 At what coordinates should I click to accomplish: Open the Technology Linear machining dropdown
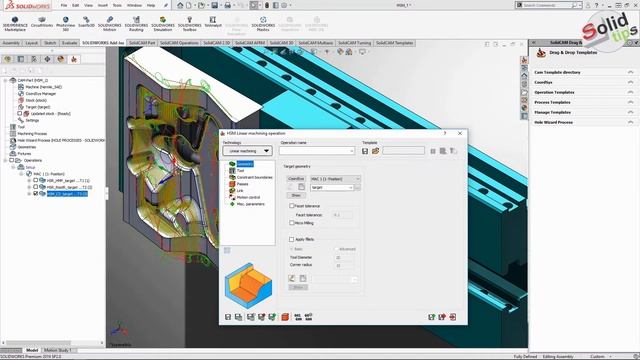coord(247,151)
